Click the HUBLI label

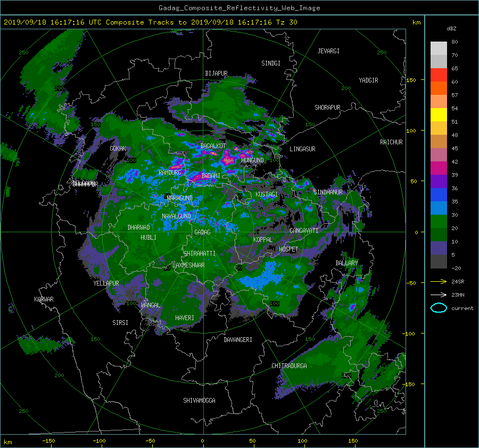148,238
